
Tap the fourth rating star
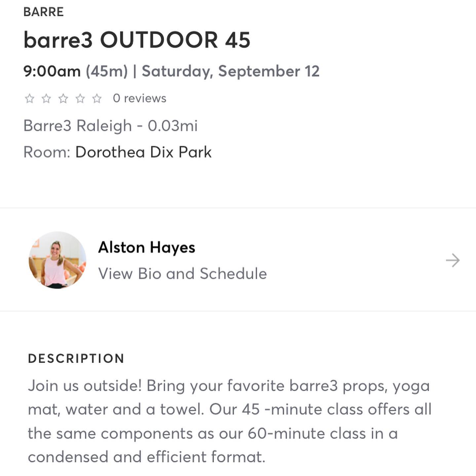pyautogui.click(x=80, y=99)
